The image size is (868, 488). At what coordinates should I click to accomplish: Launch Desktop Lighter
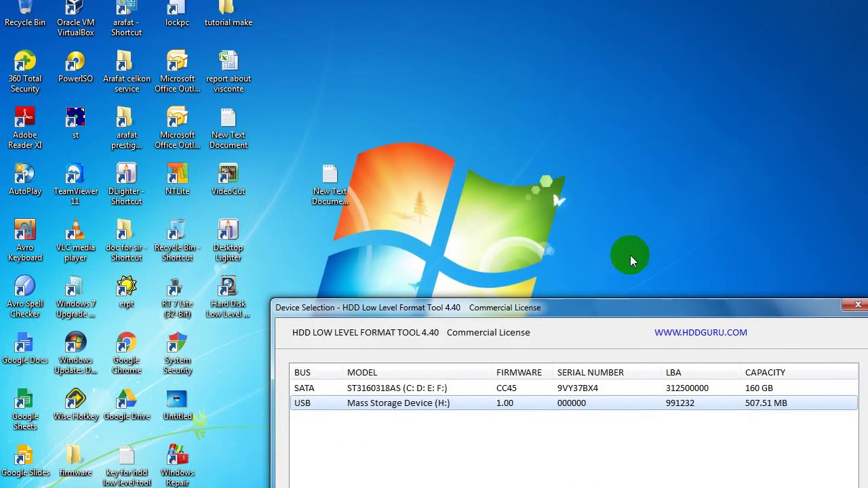point(229,240)
